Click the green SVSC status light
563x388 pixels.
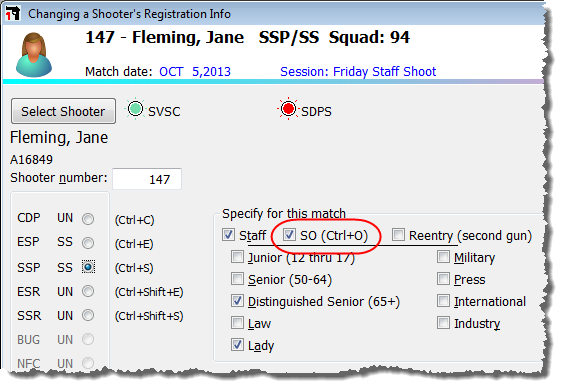pyautogui.click(x=135, y=109)
